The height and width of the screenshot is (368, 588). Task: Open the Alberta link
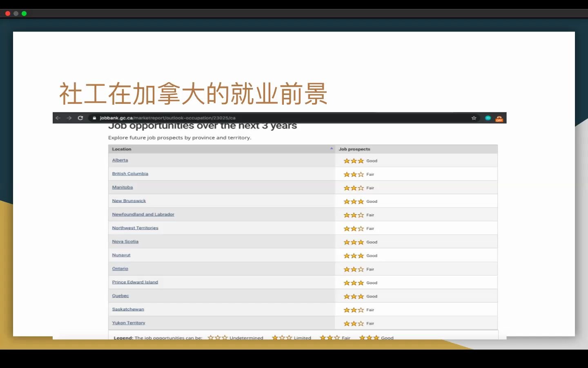coord(120,160)
